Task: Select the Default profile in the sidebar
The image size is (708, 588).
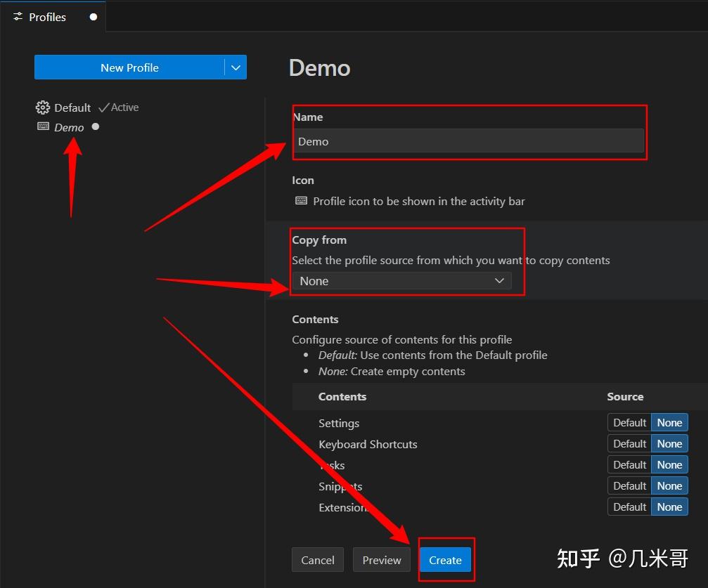Action: point(72,107)
